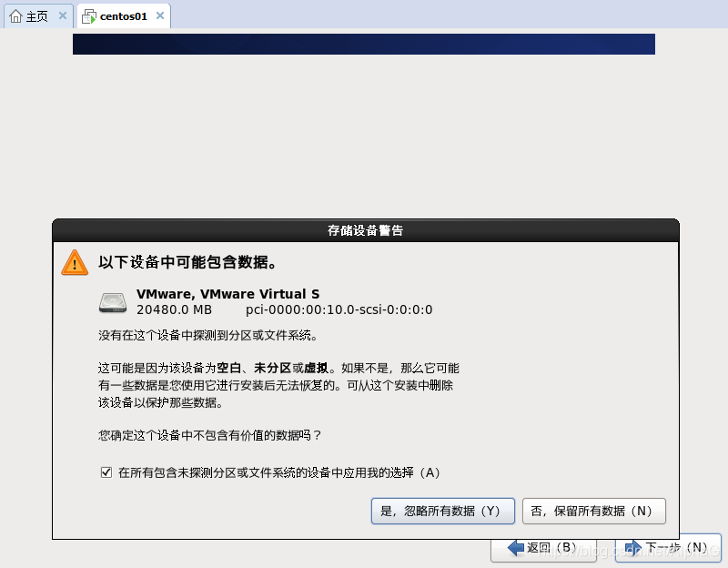
Task: Click the orange warning triangle icon
Action: (75, 262)
